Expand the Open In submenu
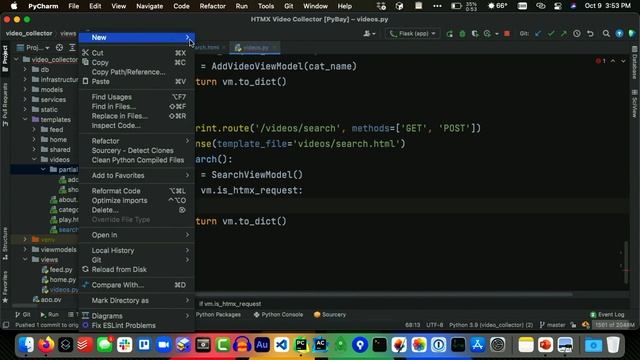Viewport: 640px width, 360px height. click(136, 235)
